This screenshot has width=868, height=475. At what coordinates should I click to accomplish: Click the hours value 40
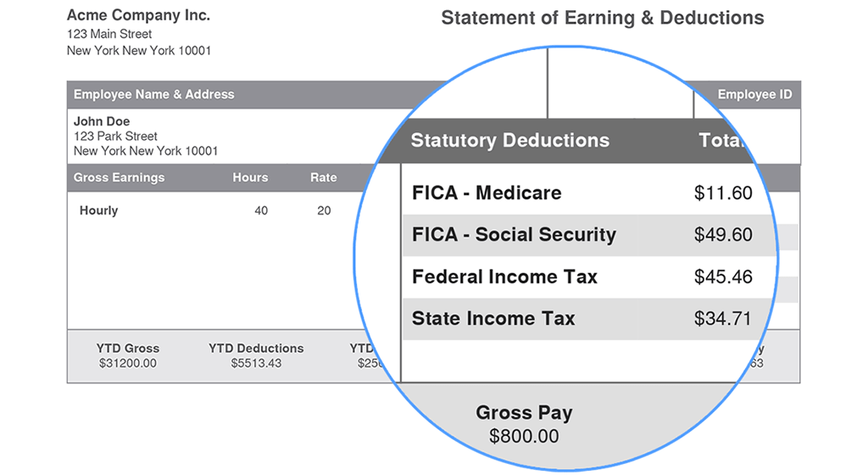point(261,210)
